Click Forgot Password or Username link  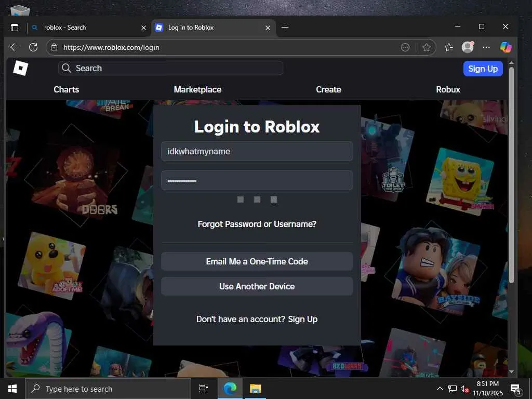tap(257, 224)
